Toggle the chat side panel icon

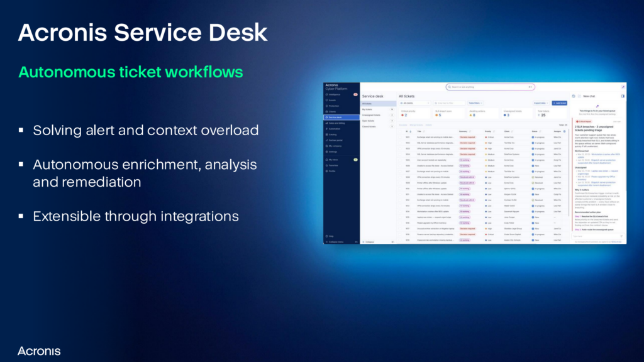click(x=623, y=96)
